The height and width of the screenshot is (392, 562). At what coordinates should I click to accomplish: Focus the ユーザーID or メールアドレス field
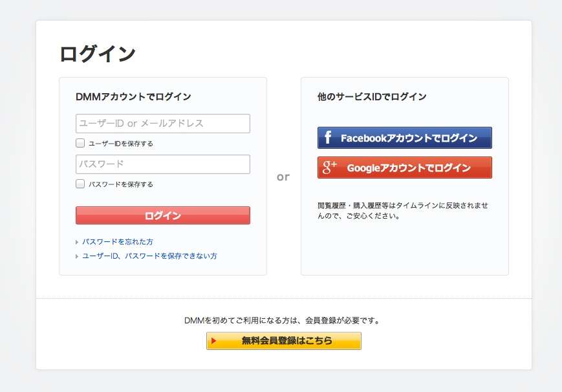click(x=163, y=124)
